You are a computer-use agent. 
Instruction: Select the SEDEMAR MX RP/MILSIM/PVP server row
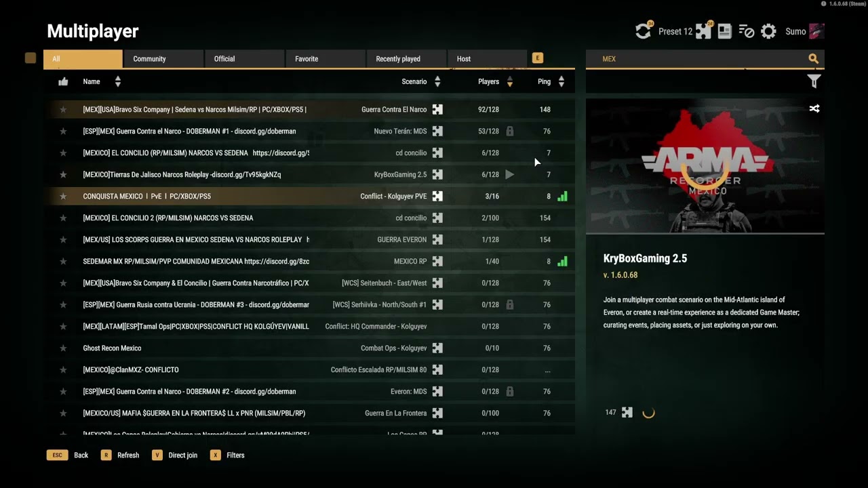point(309,261)
